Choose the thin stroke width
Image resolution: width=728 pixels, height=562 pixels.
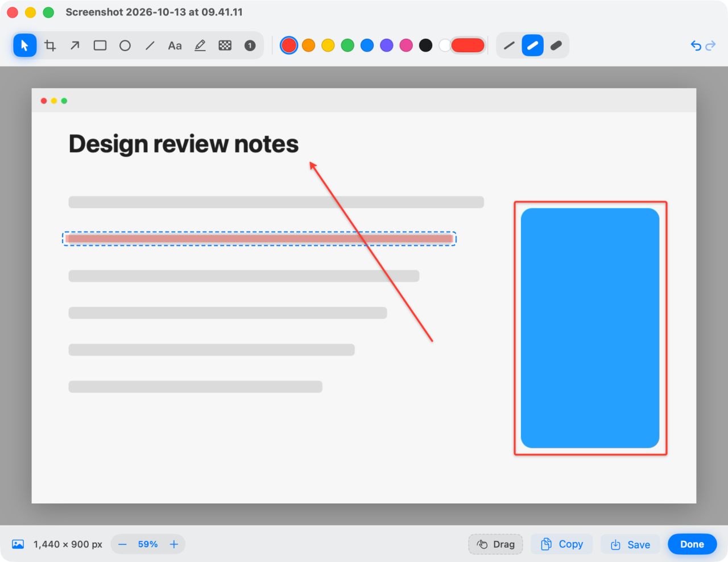tap(509, 45)
